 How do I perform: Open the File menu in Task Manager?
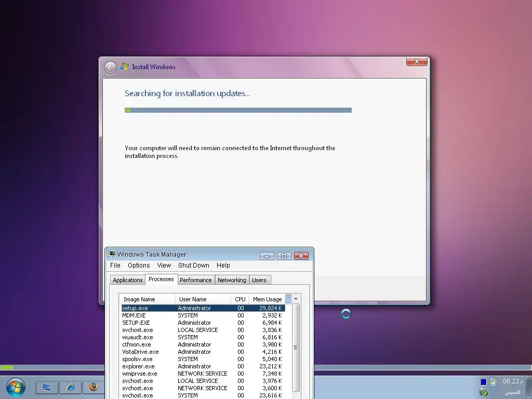coord(115,265)
